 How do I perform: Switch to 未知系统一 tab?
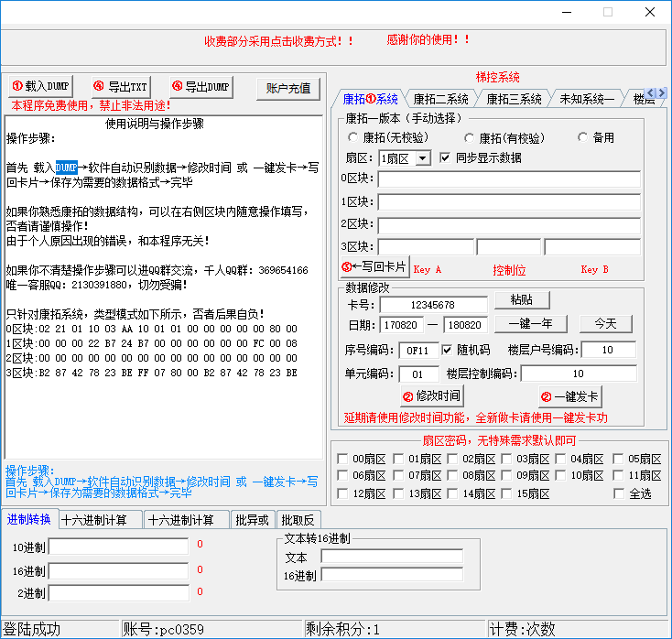coord(587,100)
